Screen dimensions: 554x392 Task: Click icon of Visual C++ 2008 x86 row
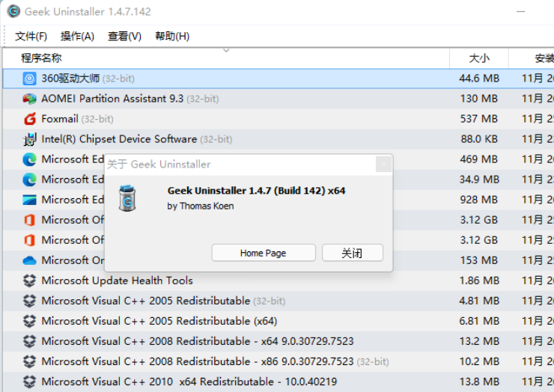[x=29, y=361]
